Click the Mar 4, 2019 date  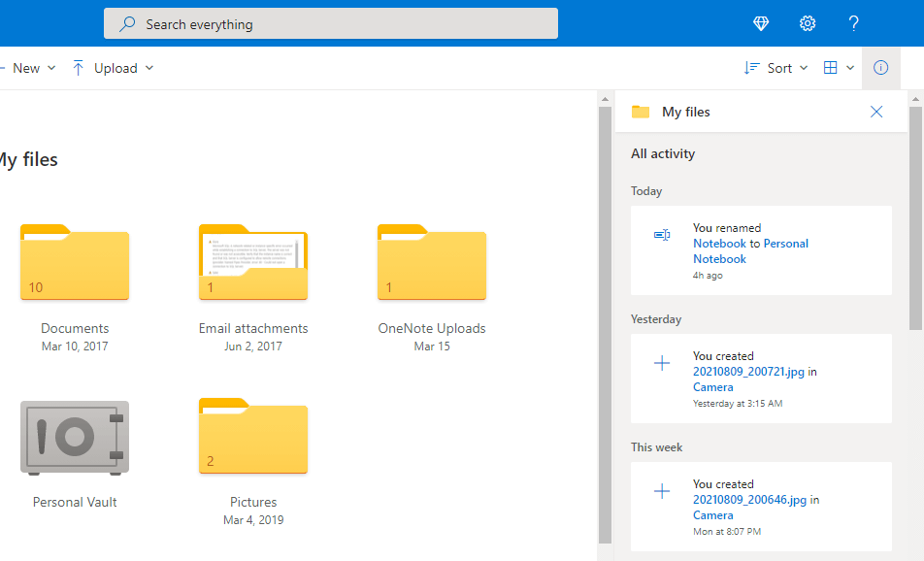(253, 520)
